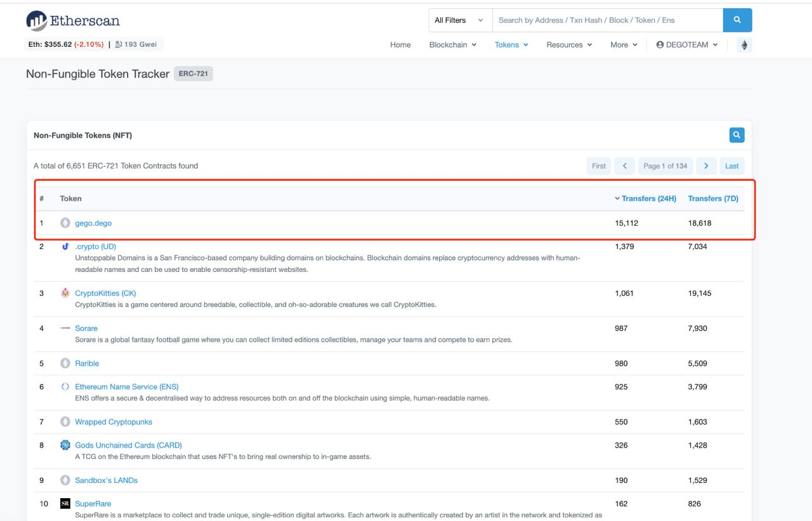
Task: Click the CryptoKitties token icon
Action: [x=65, y=293]
